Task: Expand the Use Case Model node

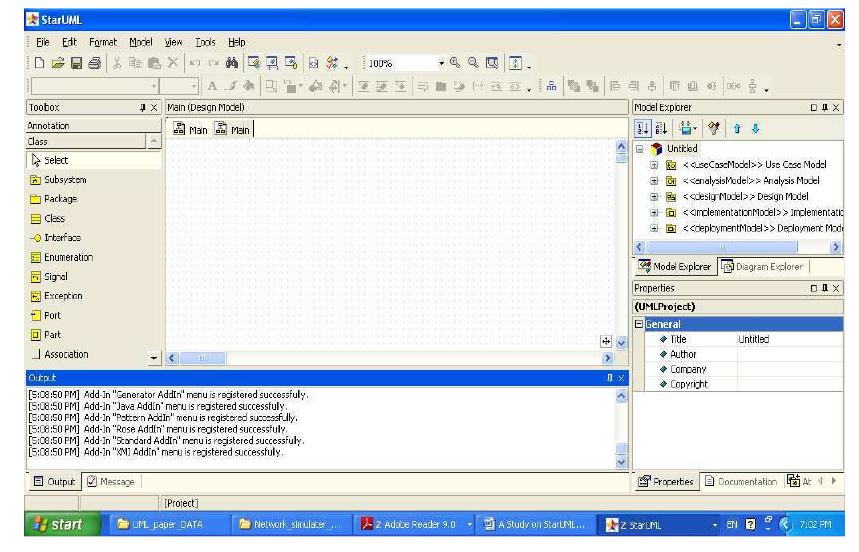Action: tap(654, 165)
